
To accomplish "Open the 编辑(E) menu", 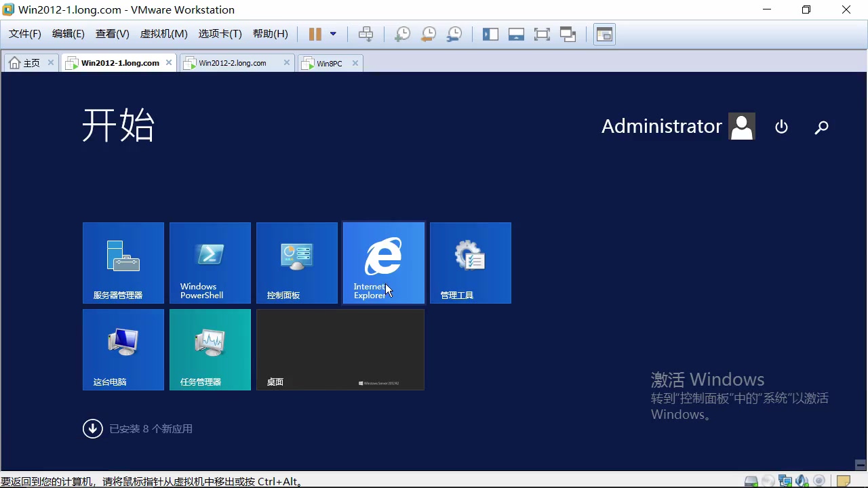I will pyautogui.click(x=68, y=34).
